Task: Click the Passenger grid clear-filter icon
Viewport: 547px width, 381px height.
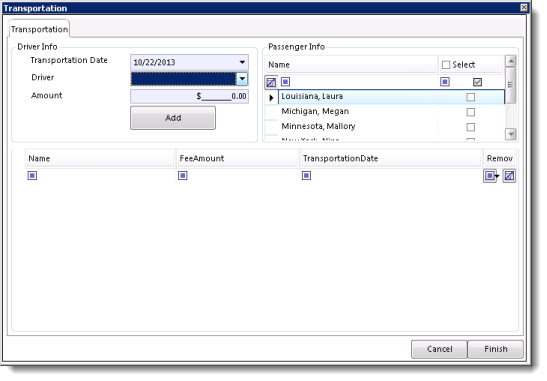Action: [271, 82]
